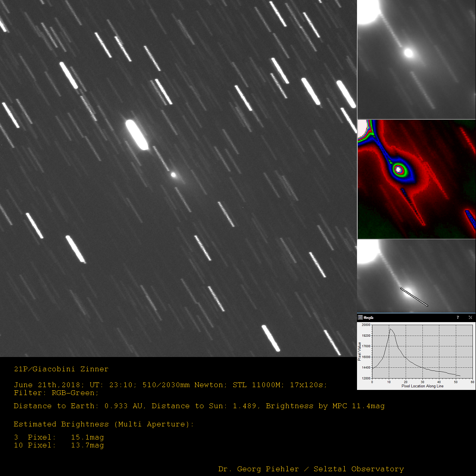Click the peak of the pixel value curve
The image size is (476, 476).
click(x=390, y=329)
